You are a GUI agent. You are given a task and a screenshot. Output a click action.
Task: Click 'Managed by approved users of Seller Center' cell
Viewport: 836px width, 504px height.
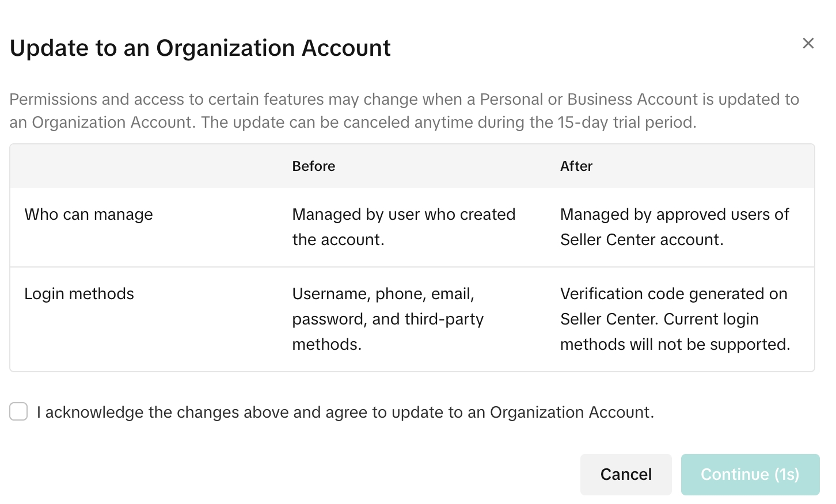(x=674, y=227)
